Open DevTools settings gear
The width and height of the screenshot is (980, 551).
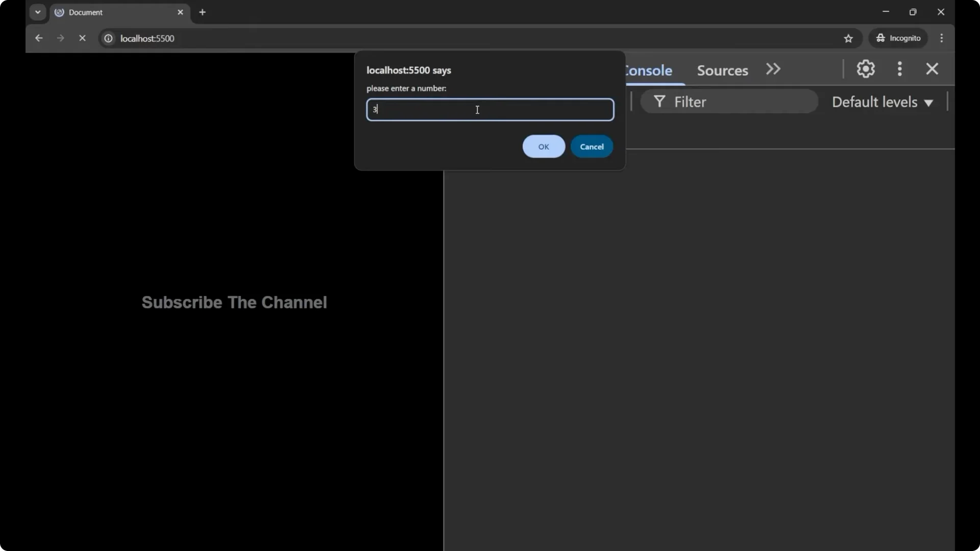866,69
